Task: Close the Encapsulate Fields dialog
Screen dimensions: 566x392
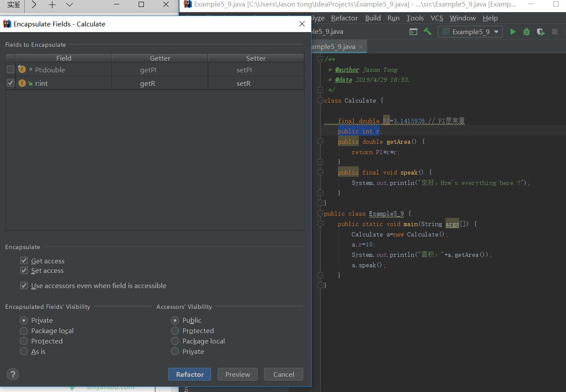Action: click(302, 24)
